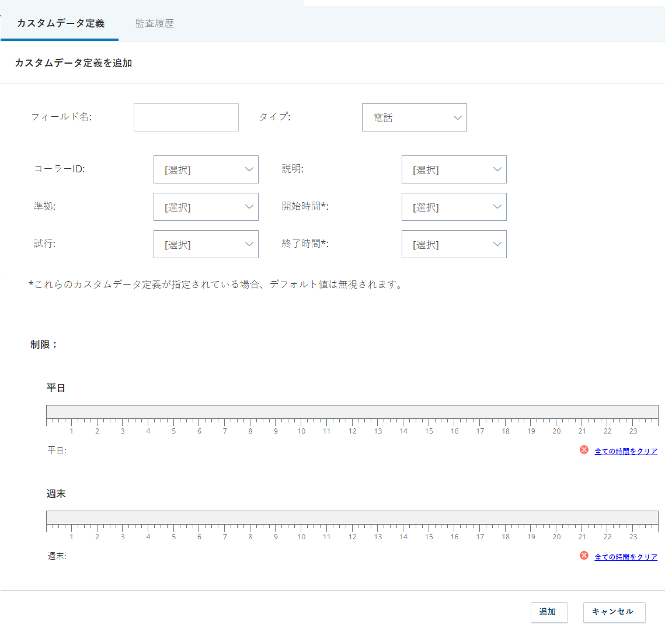Click the 制限： label
672x638 pixels.
(x=44, y=344)
